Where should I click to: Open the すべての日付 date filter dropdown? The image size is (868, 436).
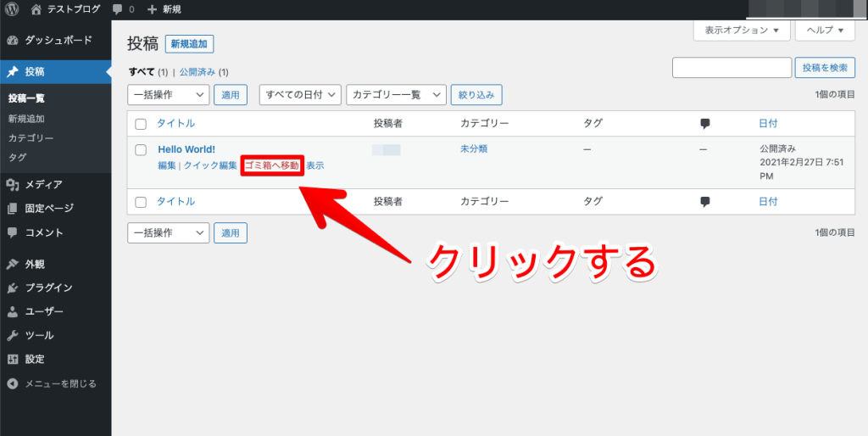click(x=299, y=95)
